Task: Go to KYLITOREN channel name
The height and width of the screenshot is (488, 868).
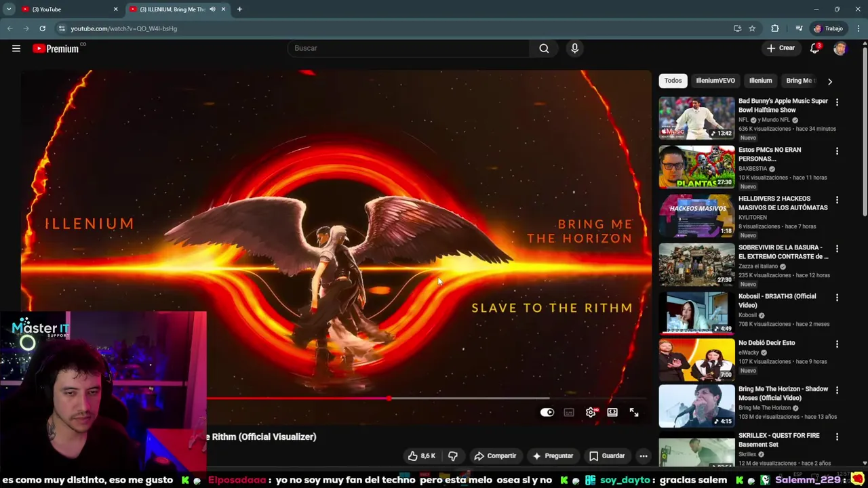Action: [x=753, y=218]
